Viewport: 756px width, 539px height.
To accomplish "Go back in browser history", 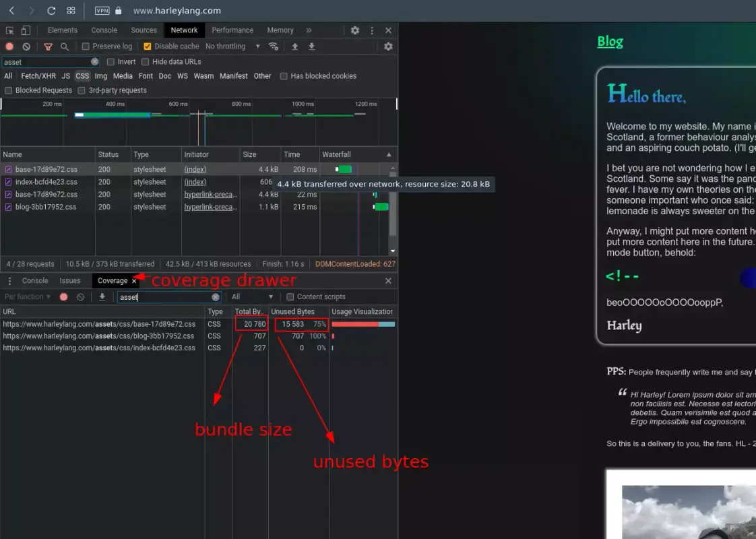I will point(12,11).
